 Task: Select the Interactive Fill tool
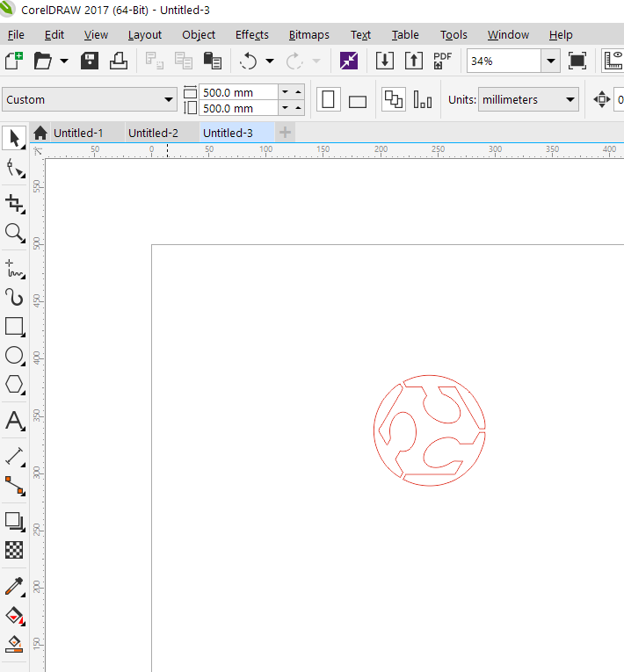(x=15, y=616)
